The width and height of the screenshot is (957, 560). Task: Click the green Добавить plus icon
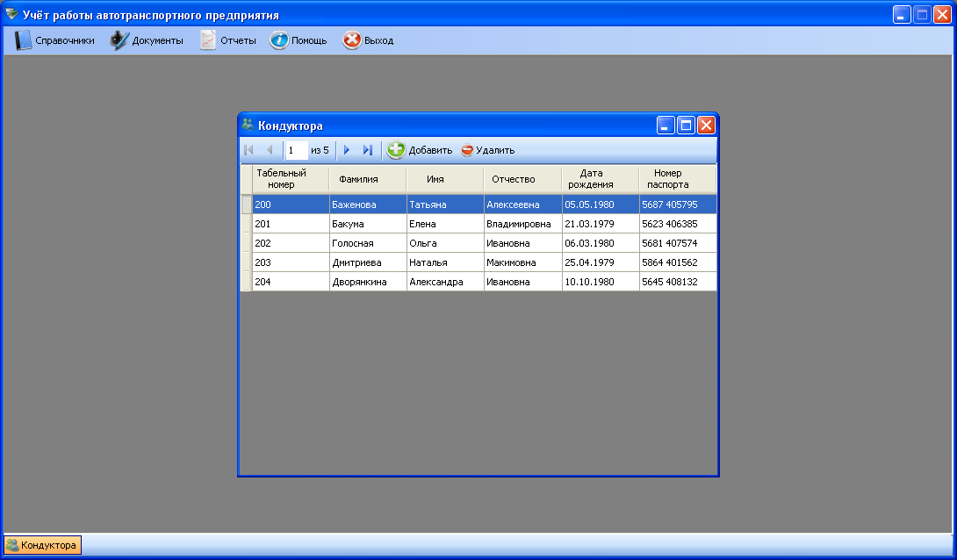tap(397, 150)
